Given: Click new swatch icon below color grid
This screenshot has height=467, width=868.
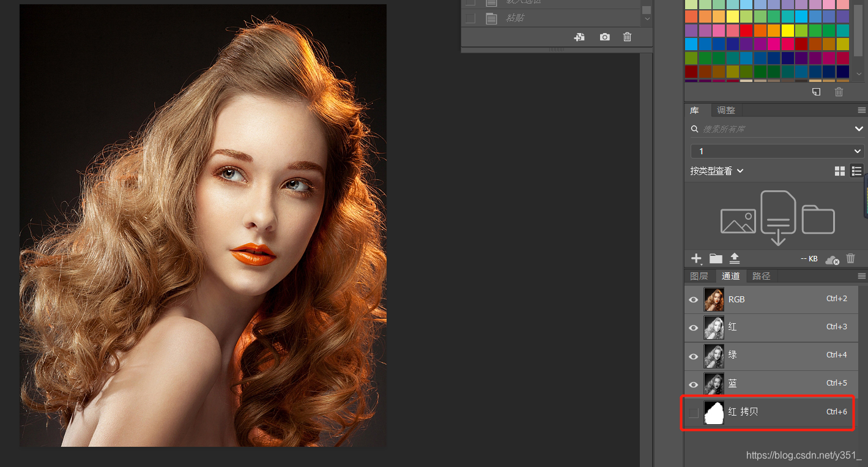Looking at the screenshot, I should (816, 92).
